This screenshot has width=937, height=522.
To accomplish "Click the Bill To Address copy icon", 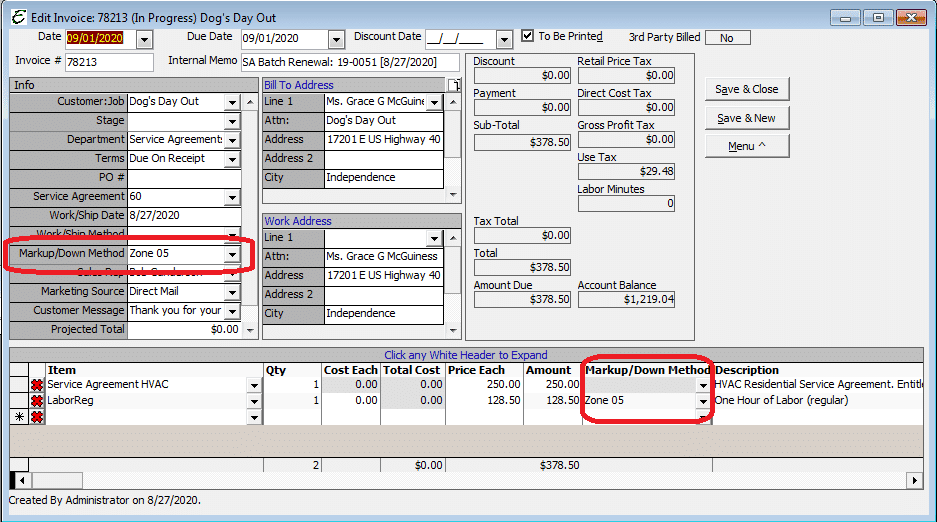I will [x=455, y=85].
